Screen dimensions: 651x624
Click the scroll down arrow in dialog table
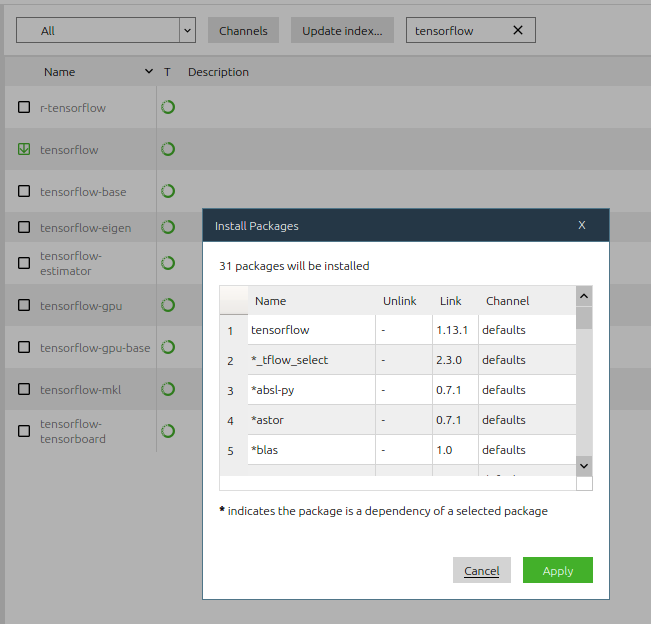click(x=584, y=466)
